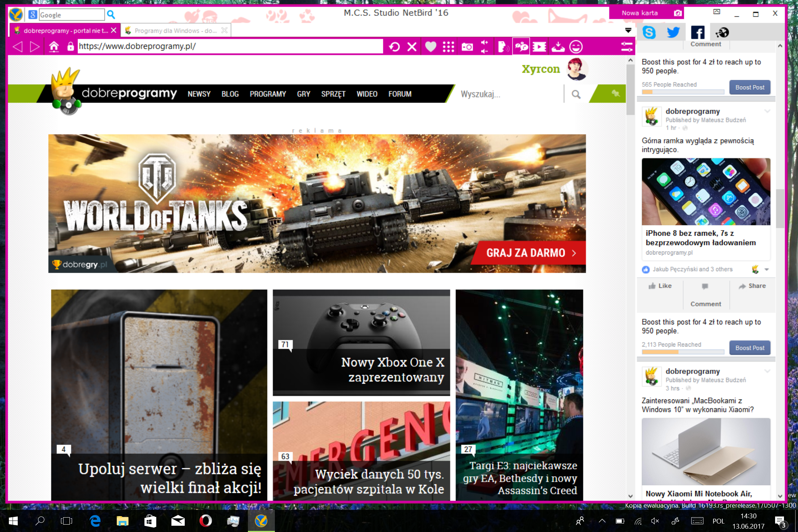Activate the text-to-speech reader icon
This screenshot has height=532, width=798.
click(502, 46)
